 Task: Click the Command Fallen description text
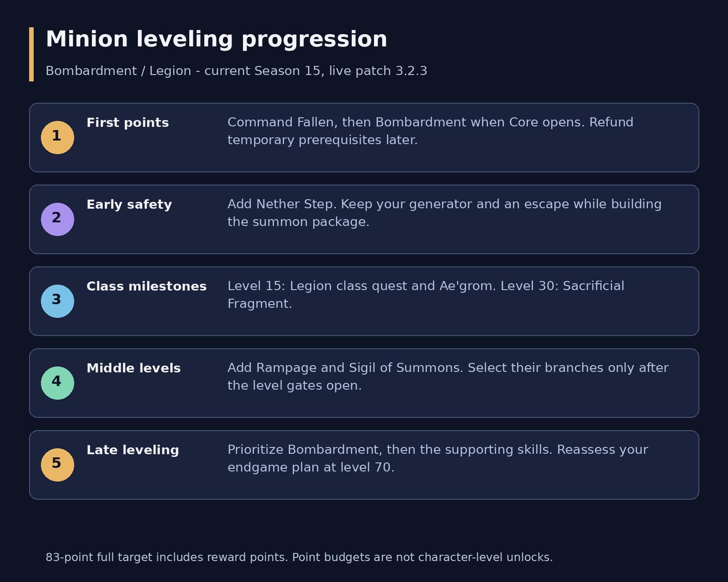click(x=430, y=131)
